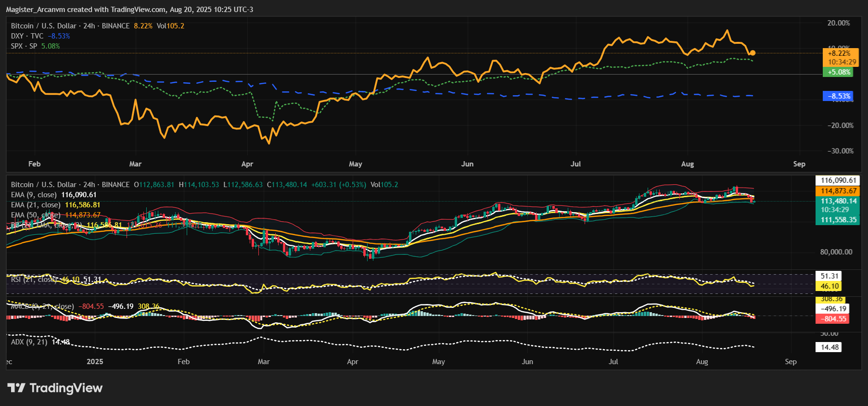Click the −30.00% tick on the percentage axis

tap(840, 151)
